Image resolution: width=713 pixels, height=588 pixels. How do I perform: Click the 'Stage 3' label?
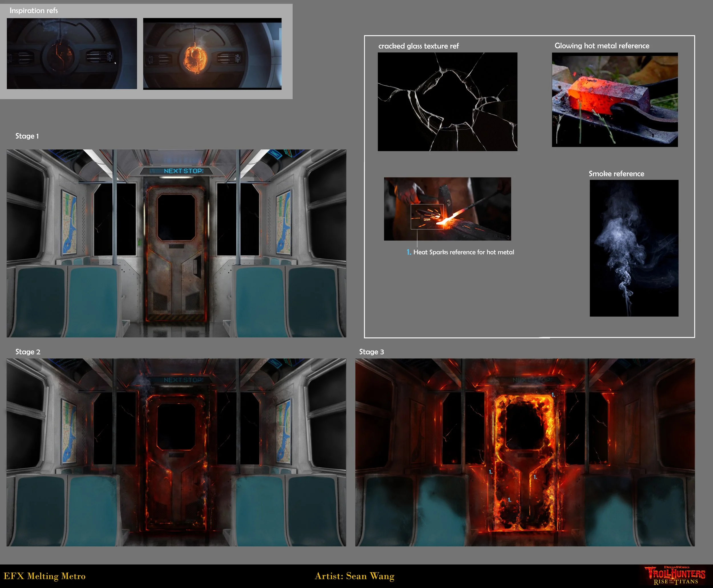click(x=371, y=352)
